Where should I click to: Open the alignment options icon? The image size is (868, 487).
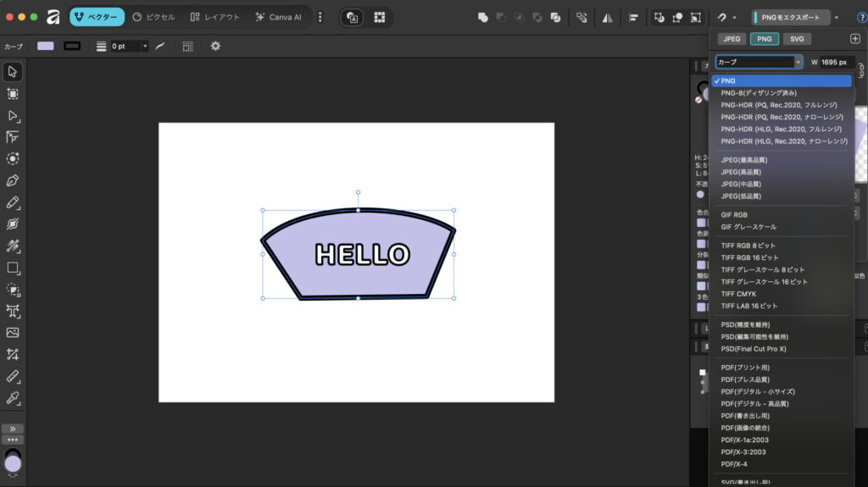click(x=633, y=17)
